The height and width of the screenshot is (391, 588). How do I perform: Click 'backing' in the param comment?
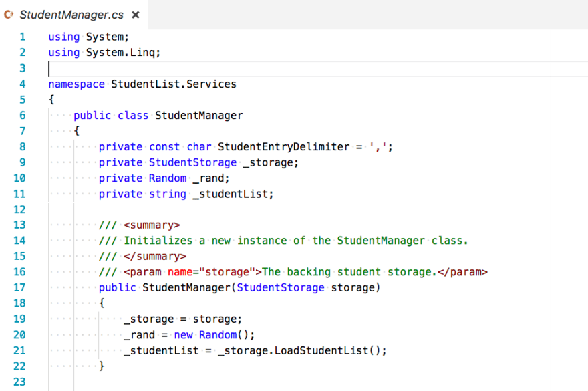pos(309,272)
